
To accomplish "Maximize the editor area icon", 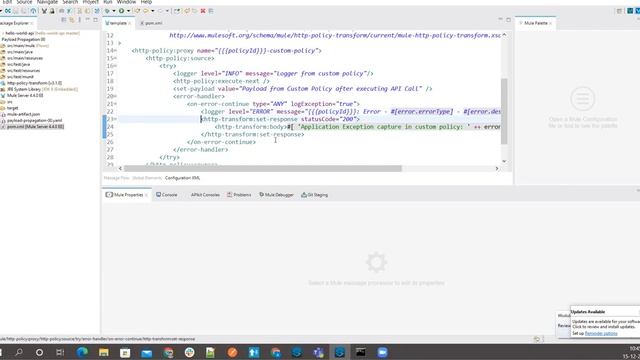I will tap(509, 20).
